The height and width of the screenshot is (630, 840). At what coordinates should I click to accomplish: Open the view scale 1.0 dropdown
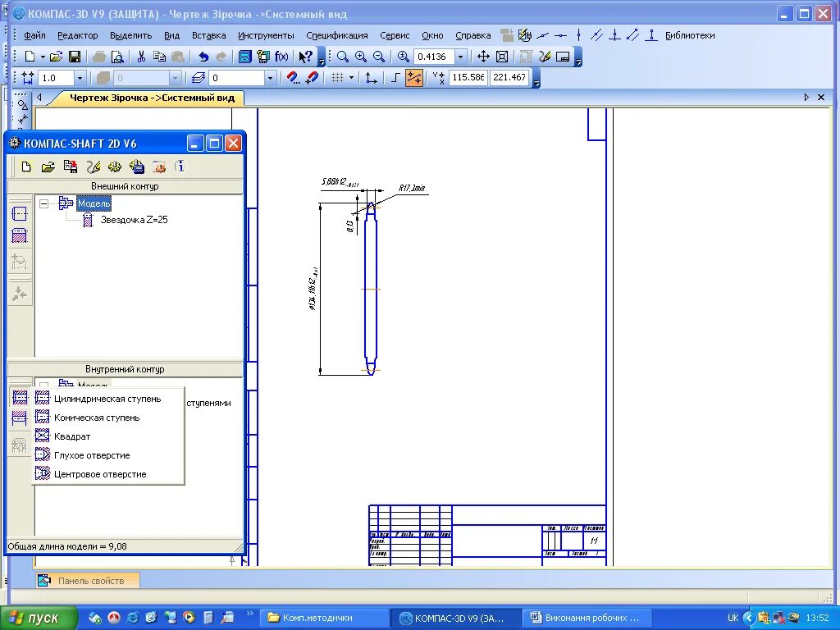point(80,78)
